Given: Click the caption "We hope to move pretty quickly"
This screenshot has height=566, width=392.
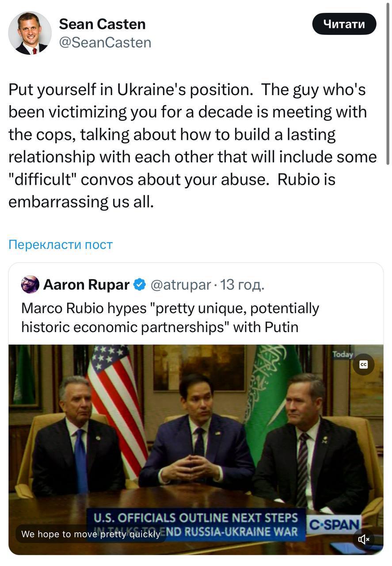Looking at the screenshot, I should (91, 534).
